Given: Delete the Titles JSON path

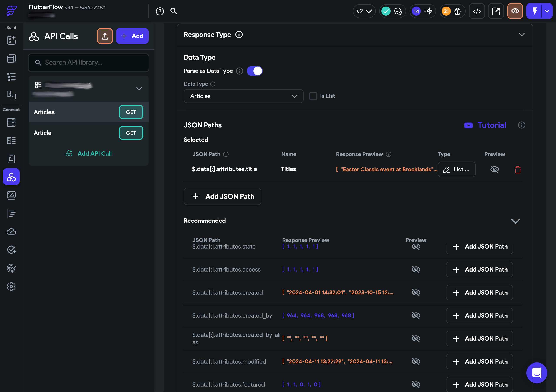Looking at the screenshot, I should coord(518,170).
